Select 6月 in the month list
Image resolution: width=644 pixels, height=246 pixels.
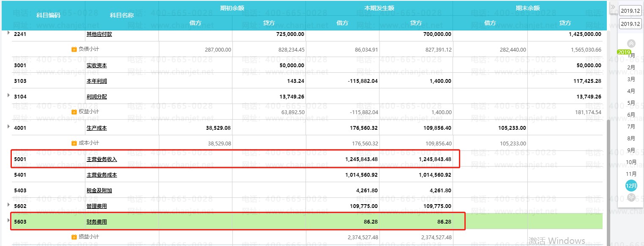coord(631,115)
